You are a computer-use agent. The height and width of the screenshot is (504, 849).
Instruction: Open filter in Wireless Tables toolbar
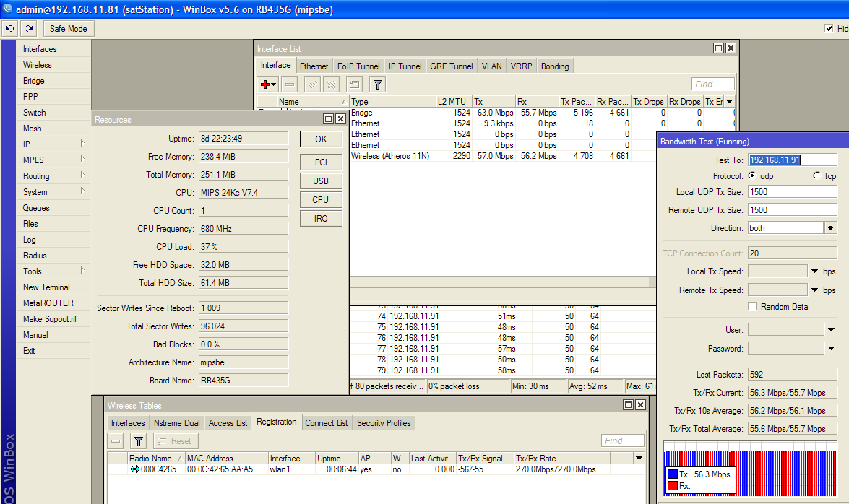click(x=139, y=441)
